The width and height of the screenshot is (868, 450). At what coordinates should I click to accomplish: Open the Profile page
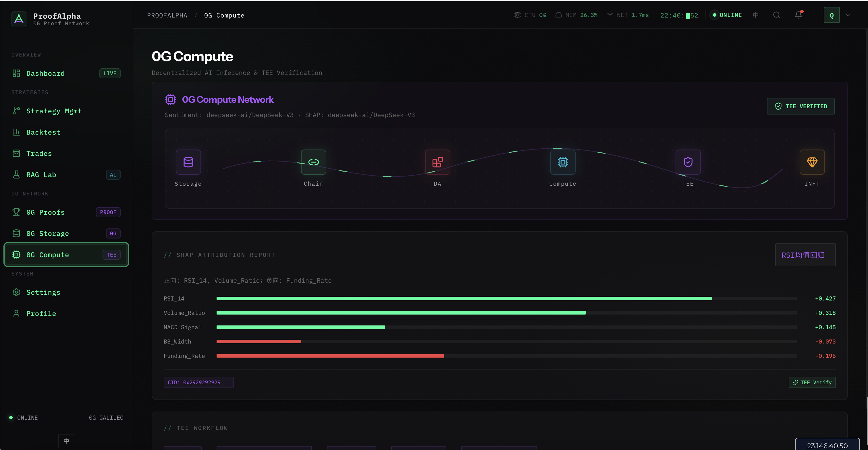tap(66, 314)
